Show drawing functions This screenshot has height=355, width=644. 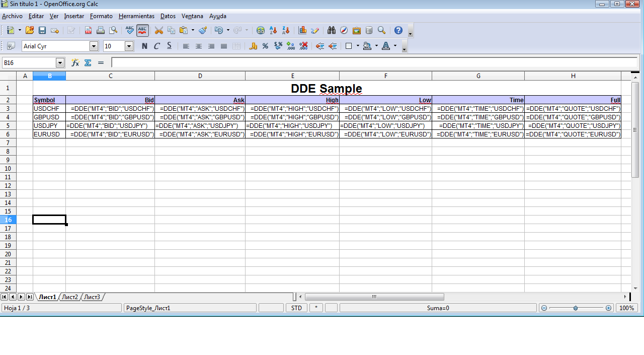point(315,30)
